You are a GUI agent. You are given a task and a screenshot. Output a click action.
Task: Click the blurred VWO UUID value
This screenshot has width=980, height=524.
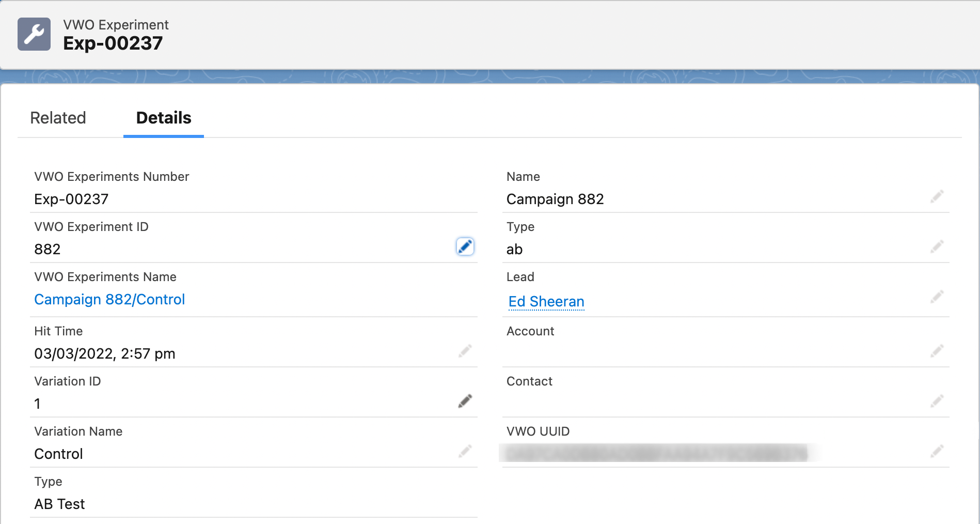(x=656, y=453)
